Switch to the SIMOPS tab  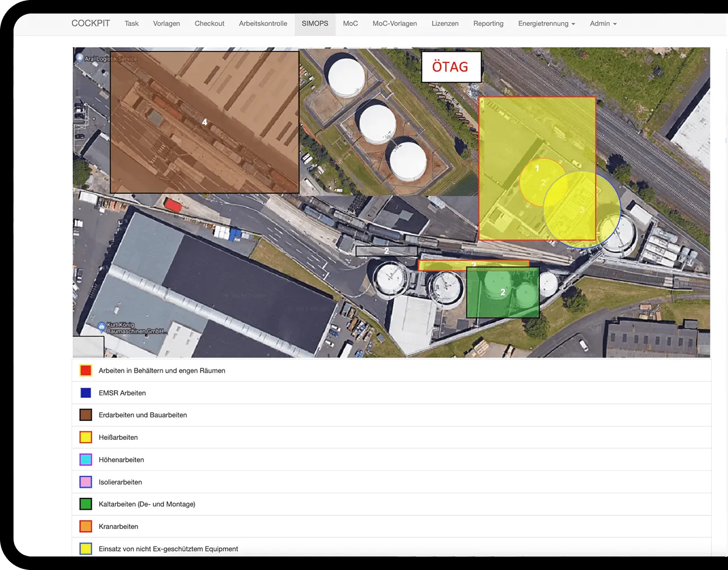(x=314, y=24)
